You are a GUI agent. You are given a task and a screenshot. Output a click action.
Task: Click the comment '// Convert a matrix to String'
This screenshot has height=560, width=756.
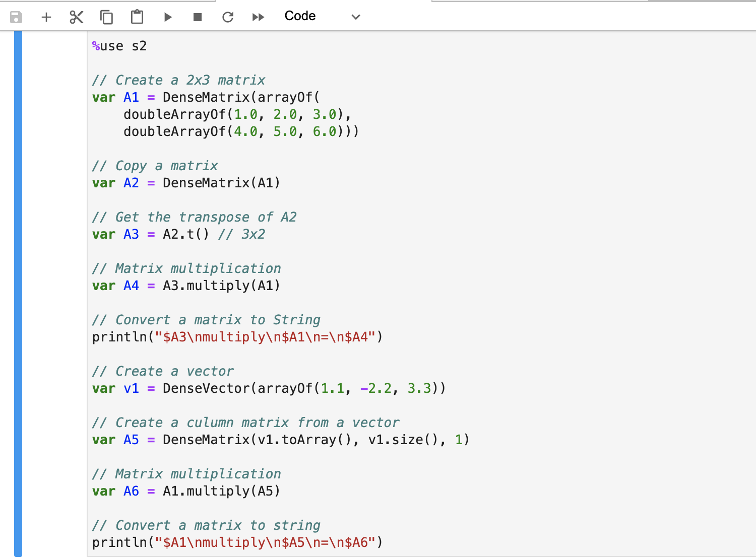click(206, 320)
